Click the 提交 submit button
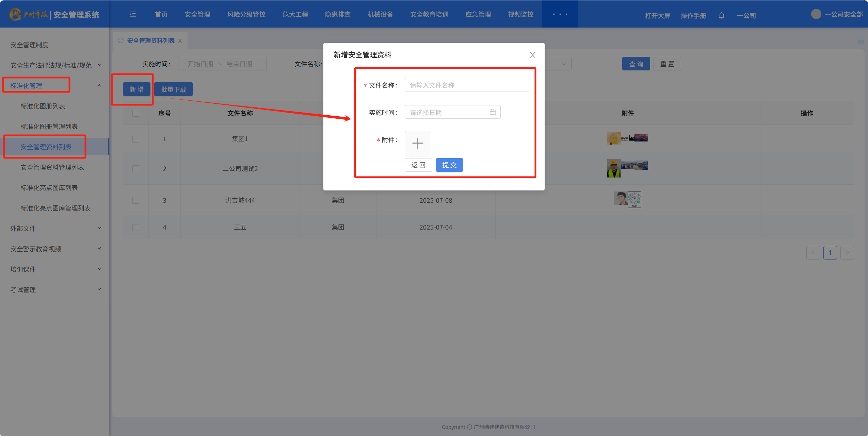Viewport: 868px width, 436px height. pos(449,165)
